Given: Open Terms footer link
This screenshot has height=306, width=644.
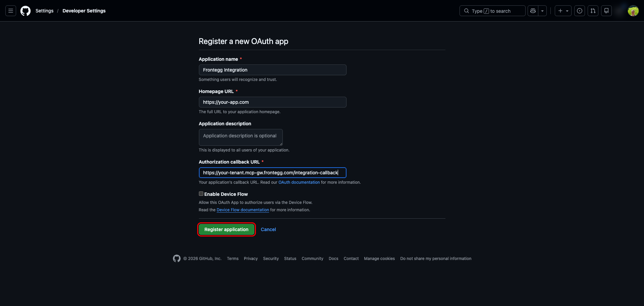Looking at the screenshot, I should 233,259.
